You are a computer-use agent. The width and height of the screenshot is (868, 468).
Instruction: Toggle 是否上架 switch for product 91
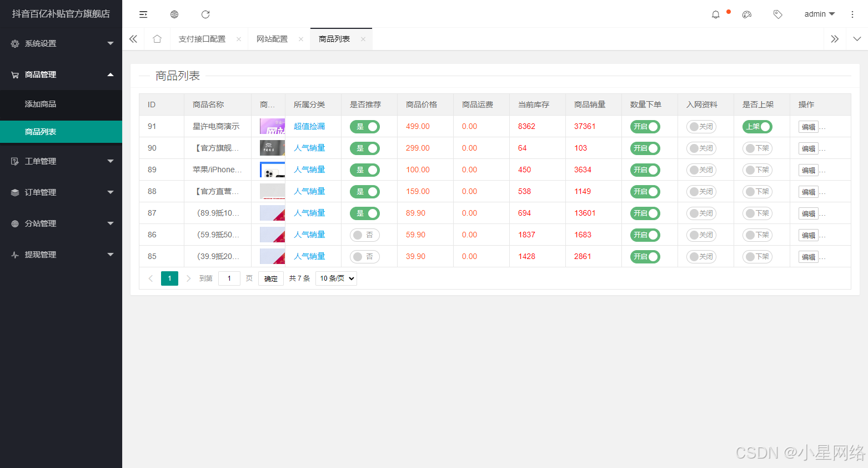757,127
